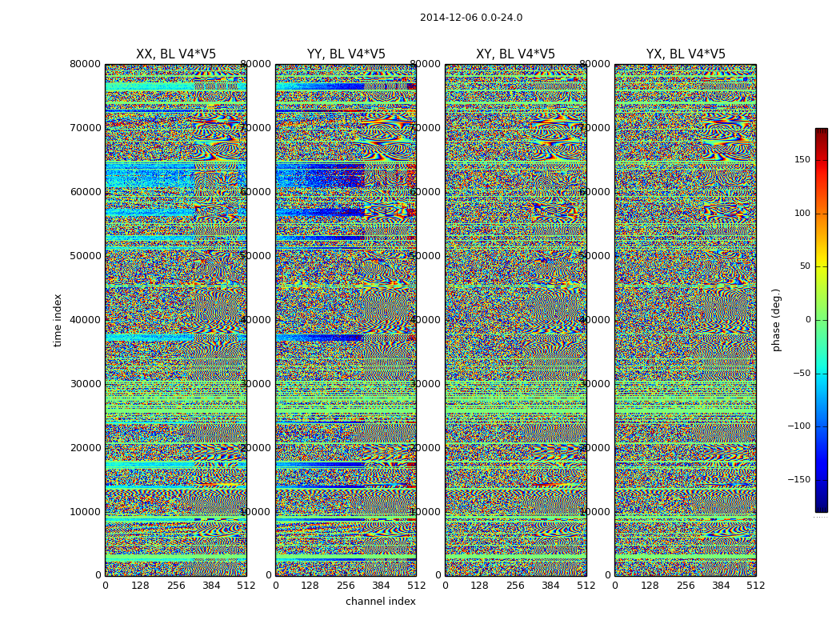
Task: Click the 'phase (deg.)' colorbar label
Action: point(776,320)
